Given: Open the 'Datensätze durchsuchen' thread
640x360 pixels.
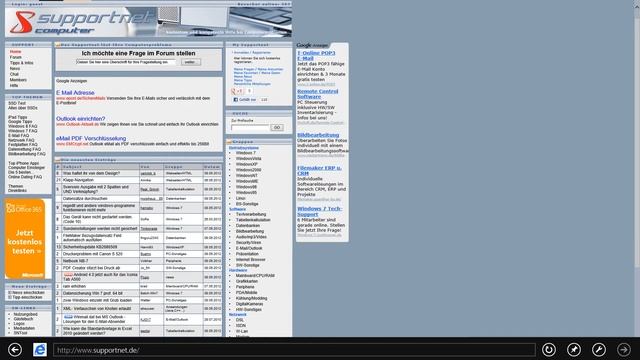Looking at the screenshot, I should (85, 199).
